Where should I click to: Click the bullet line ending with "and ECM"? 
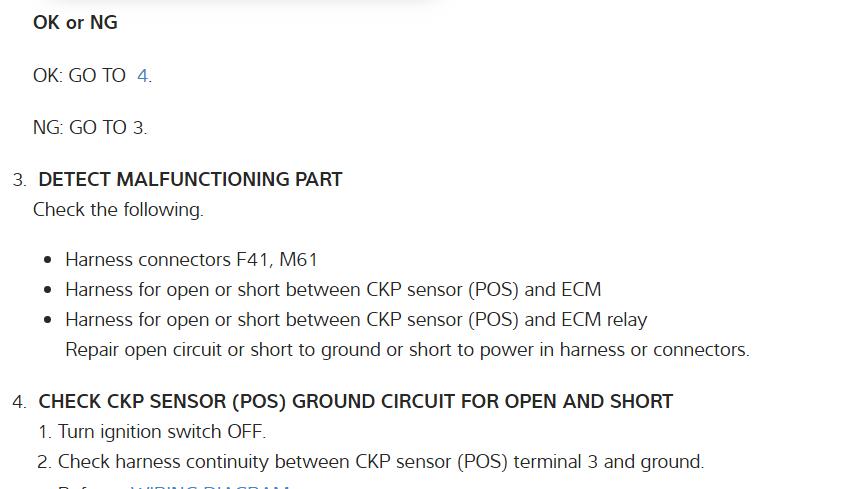coord(333,291)
